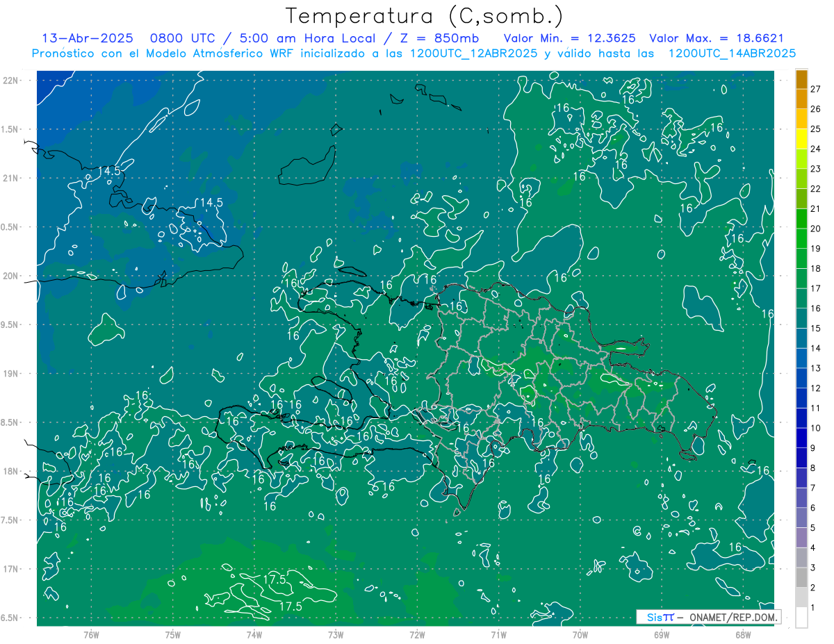Click the colorbar scale label "7"

pos(813,488)
